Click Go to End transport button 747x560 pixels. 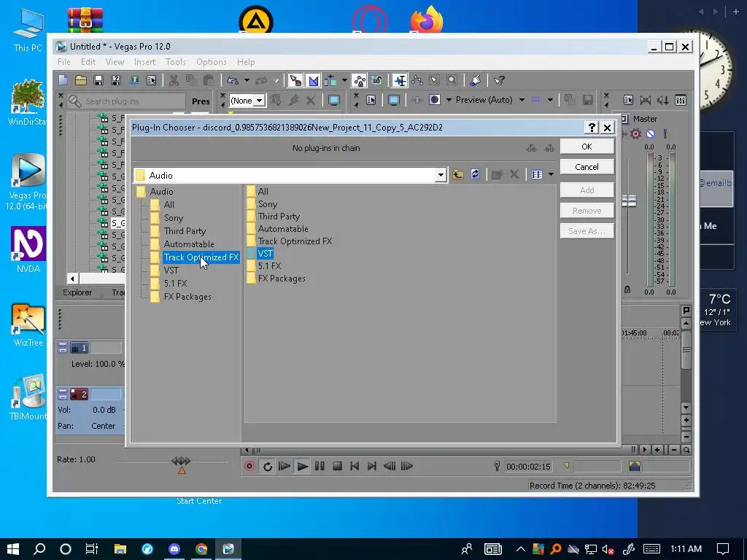(372, 466)
